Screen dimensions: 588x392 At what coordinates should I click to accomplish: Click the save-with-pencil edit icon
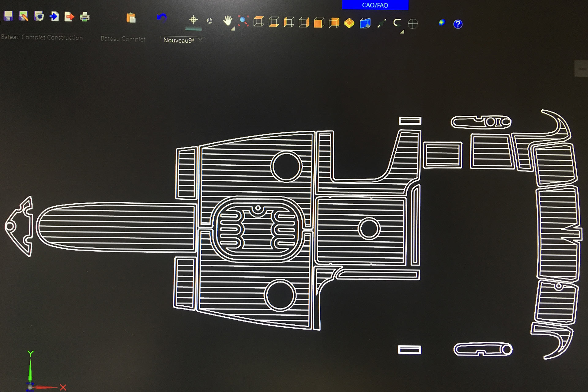point(24,16)
